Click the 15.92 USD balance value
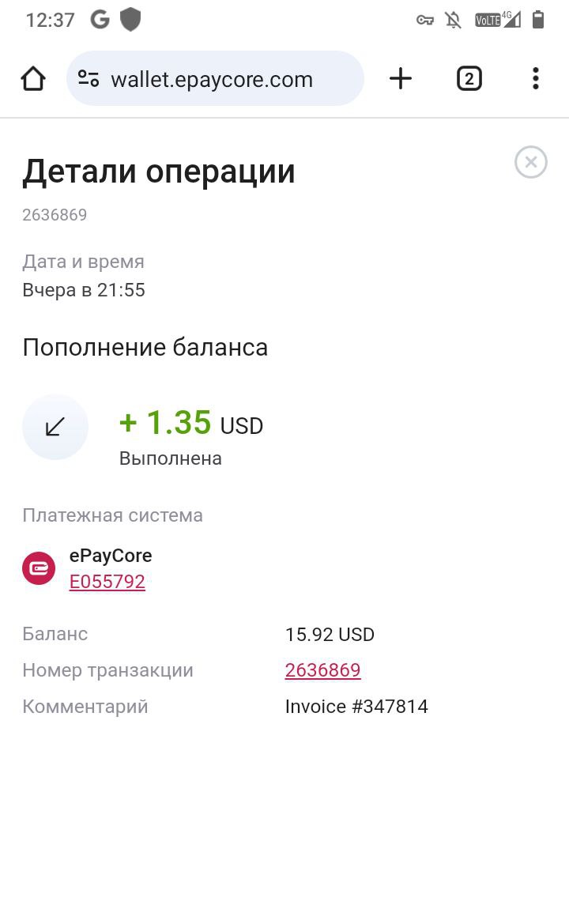 pyautogui.click(x=330, y=634)
